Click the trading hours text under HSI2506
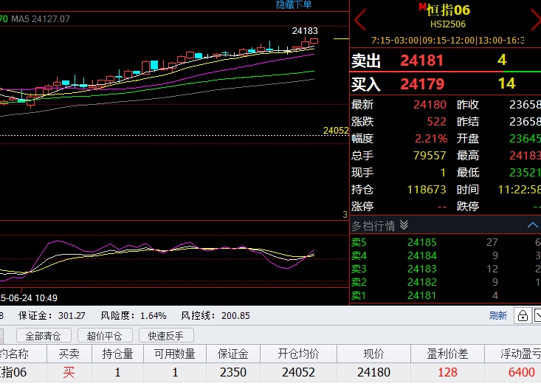Image resolution: width=541 pixels, height=392 pixels. pos(447,41)
